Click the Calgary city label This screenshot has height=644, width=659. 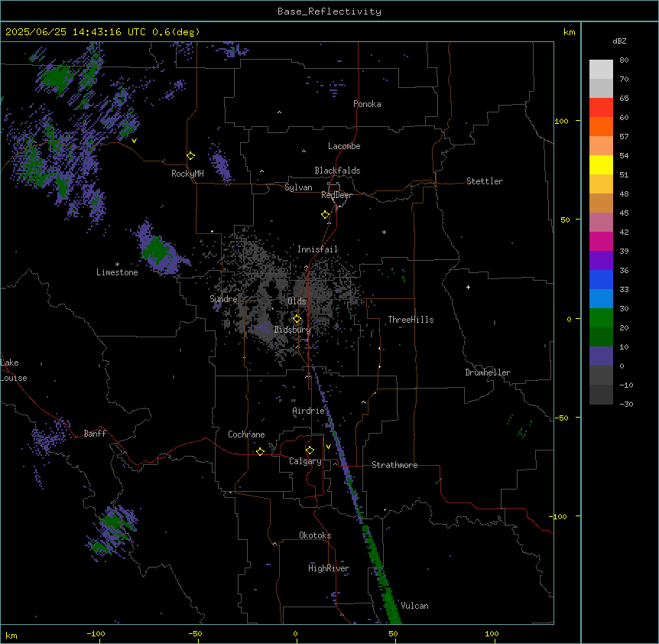(x=305, y=461)
